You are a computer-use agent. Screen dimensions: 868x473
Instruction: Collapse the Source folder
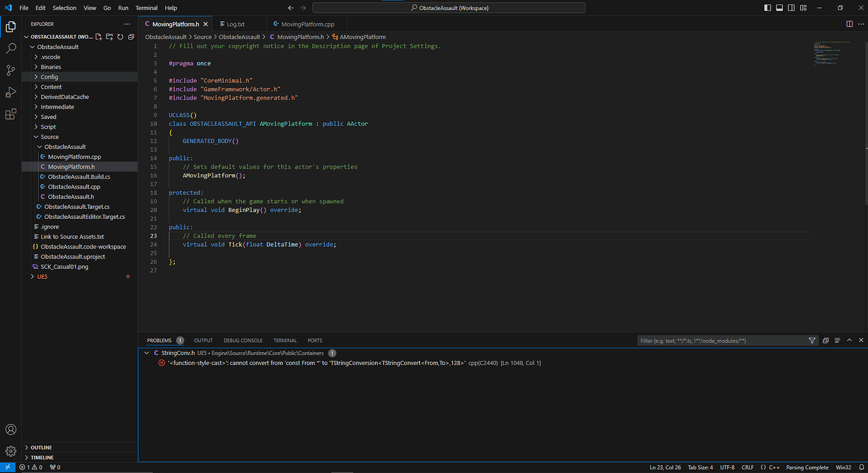tap(79, 136)
